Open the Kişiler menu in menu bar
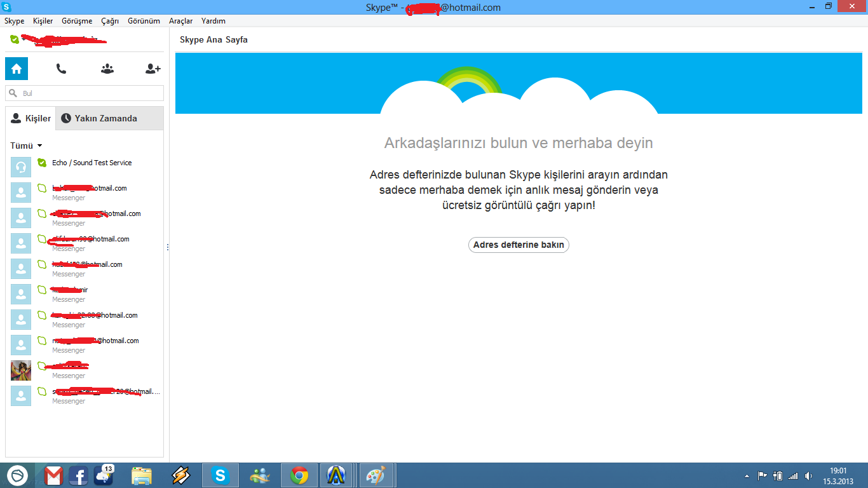This screenshot has width=868, height=488. pos(43,21)
